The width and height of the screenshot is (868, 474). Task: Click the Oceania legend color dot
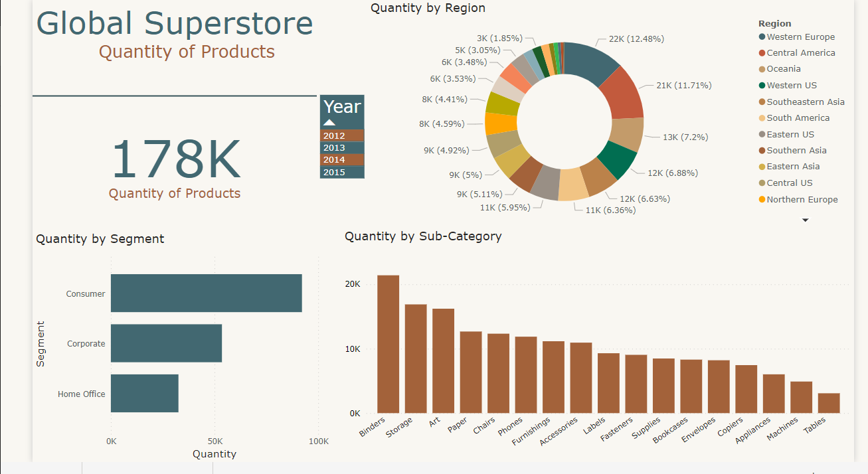(x=762, y=69)
